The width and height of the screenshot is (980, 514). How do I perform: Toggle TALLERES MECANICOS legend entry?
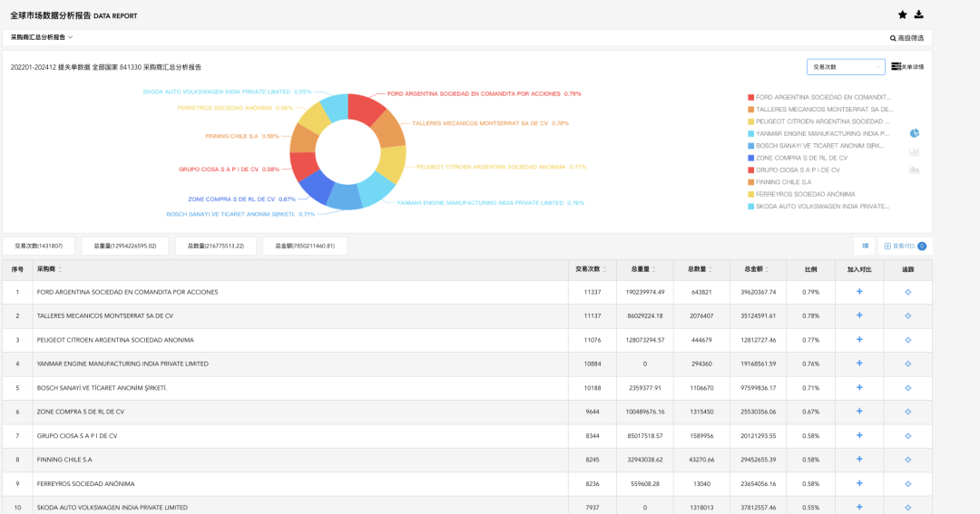820,110
